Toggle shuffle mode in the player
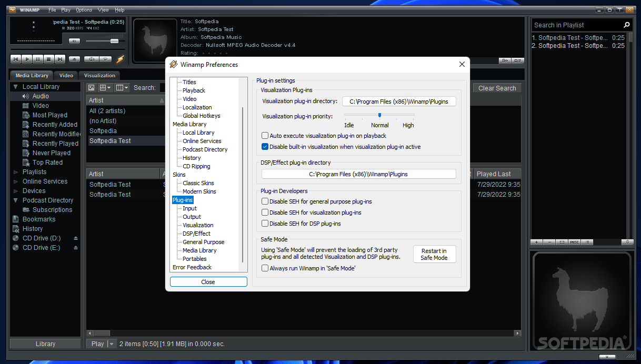Screen dimensions: 641x364 92,59
